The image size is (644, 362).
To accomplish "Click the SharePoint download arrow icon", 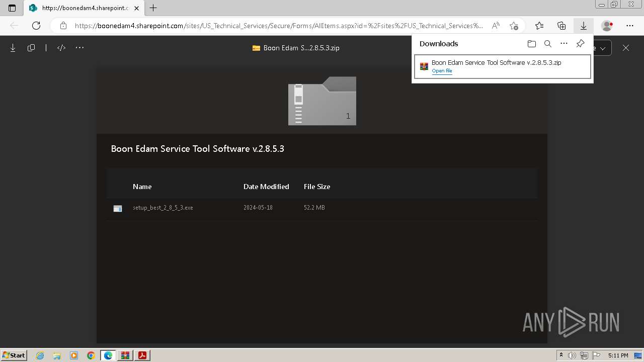I will point(13,48).
